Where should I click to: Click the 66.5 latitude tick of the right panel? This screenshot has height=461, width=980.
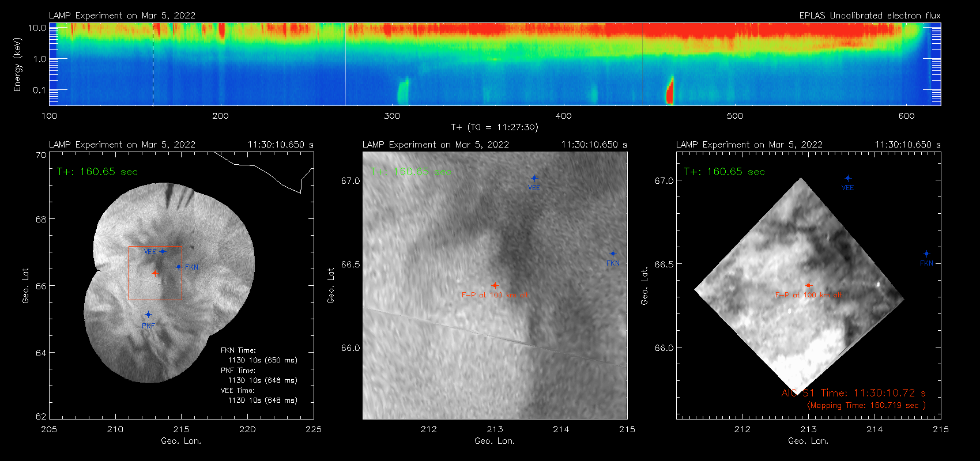tap(664, 264)
